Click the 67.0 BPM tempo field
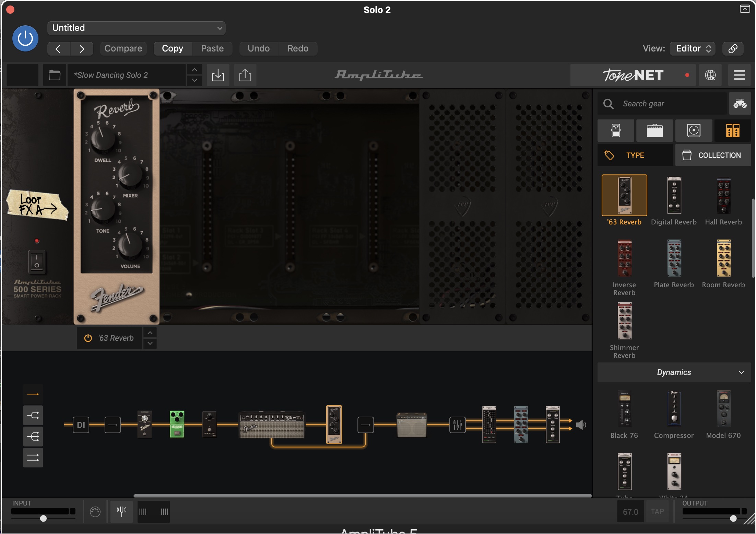Screen dimensions: 756x534 click(x=630, y=512)
